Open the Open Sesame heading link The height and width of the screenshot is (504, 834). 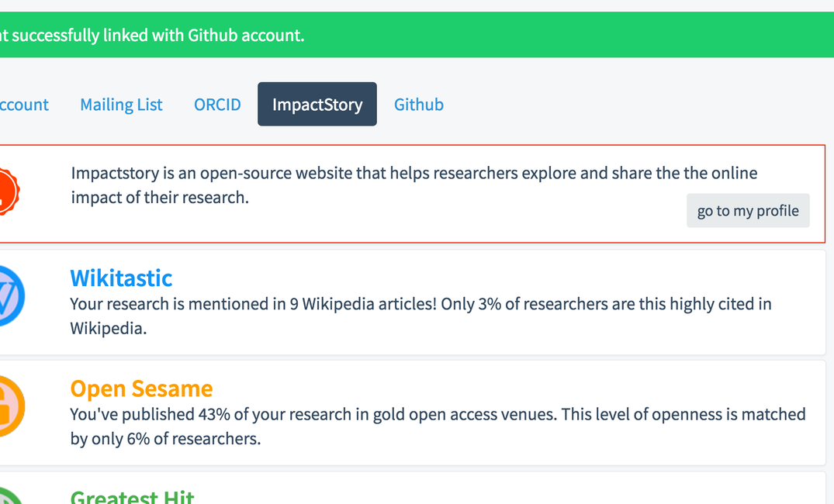141,388
